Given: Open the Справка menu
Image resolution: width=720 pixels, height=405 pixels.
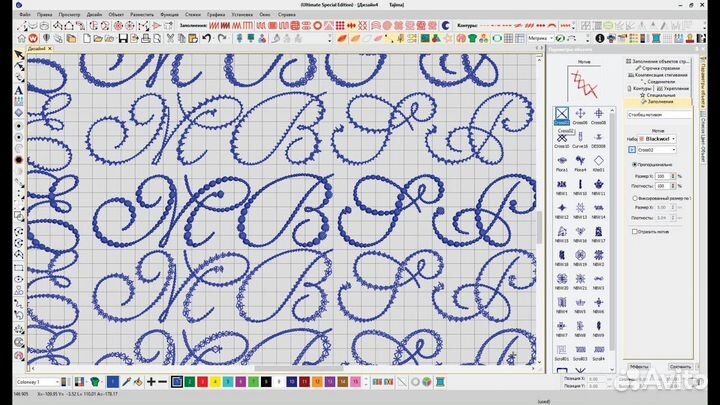Looking at the screenshot, I should pyautogui.click(x=287, y=15).
